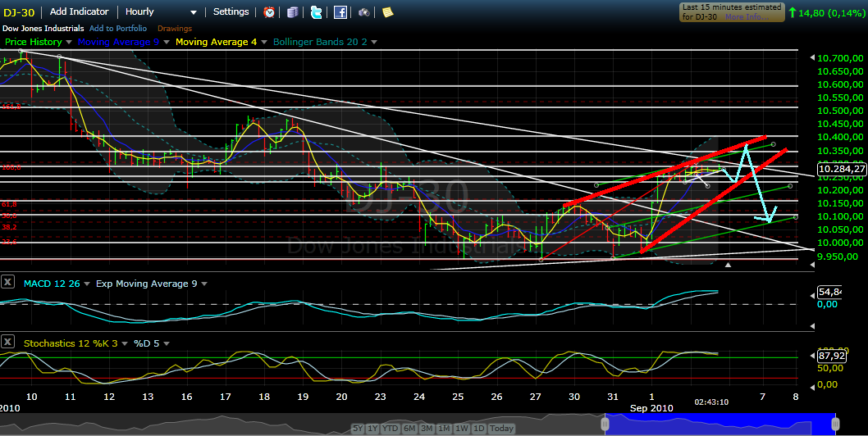Click the Dow Jones Industrials name text
This screenshot has height=436, width=868.
point(43,28)
